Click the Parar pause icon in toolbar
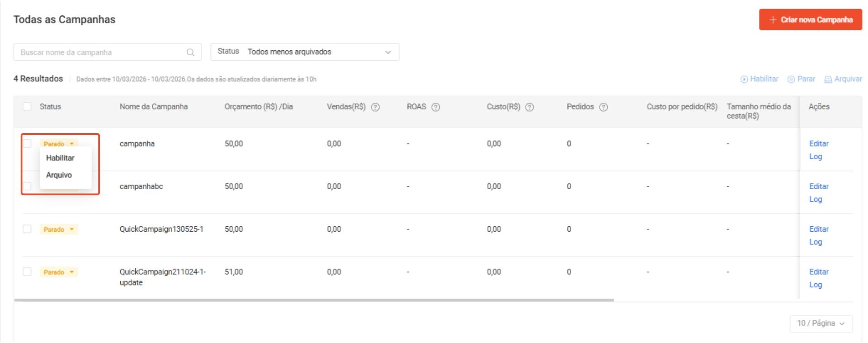 [x=791, y=79]
